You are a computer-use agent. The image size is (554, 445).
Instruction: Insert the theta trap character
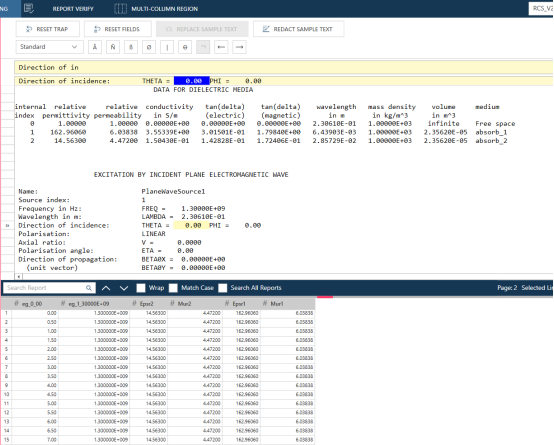tap(185, 47)
